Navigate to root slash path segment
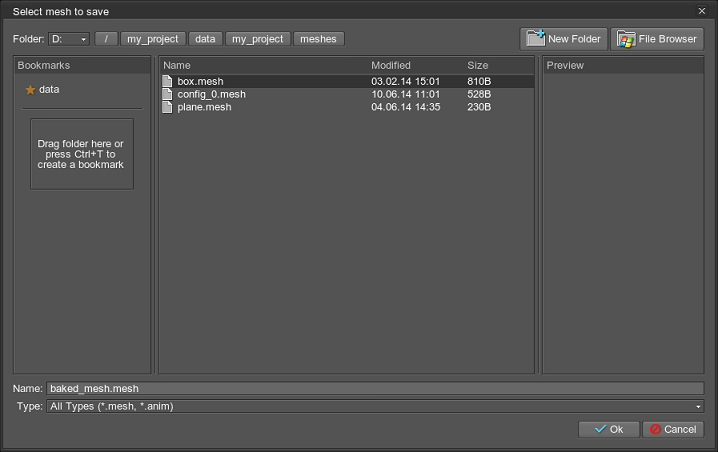The width and height of the screenshot is (718, 452). (x=106, y=39)
